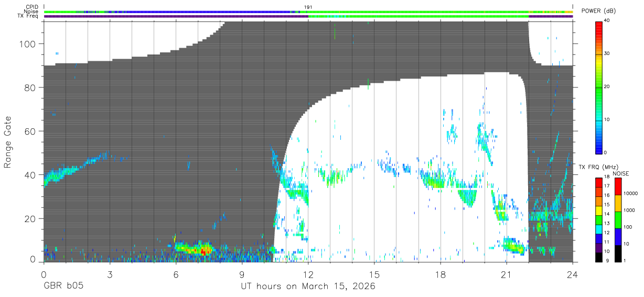
Task: Click the 12 tick label on UT hours axis
Action: point(308,274)
